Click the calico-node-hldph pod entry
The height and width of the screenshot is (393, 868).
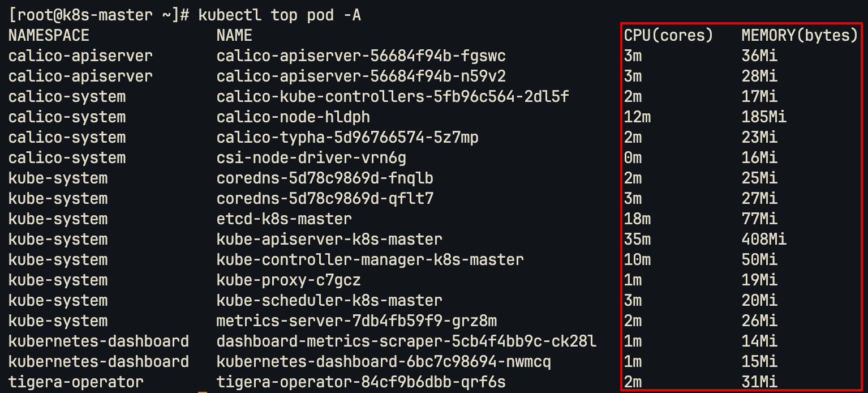pos(293,117)
